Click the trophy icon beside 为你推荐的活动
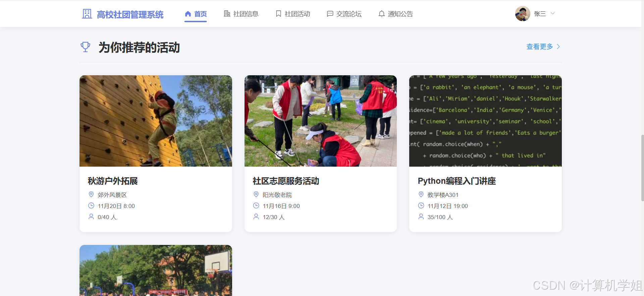 click(x=86, y=47)
